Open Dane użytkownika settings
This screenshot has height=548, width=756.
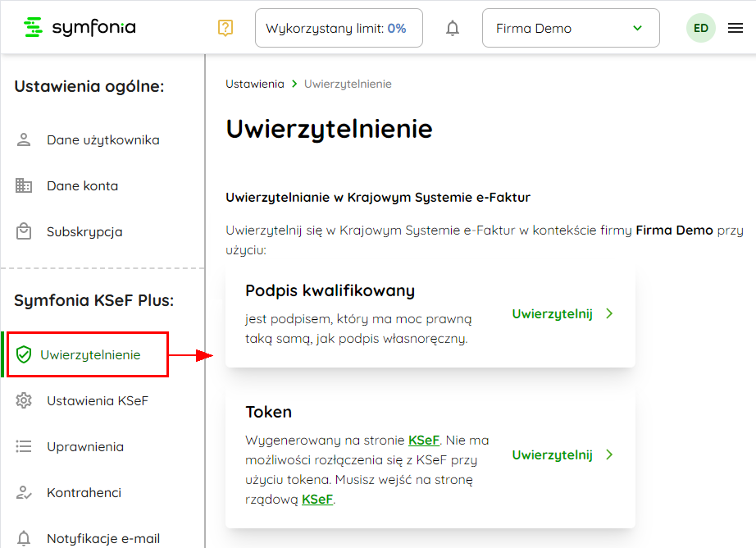pos(102,140)
